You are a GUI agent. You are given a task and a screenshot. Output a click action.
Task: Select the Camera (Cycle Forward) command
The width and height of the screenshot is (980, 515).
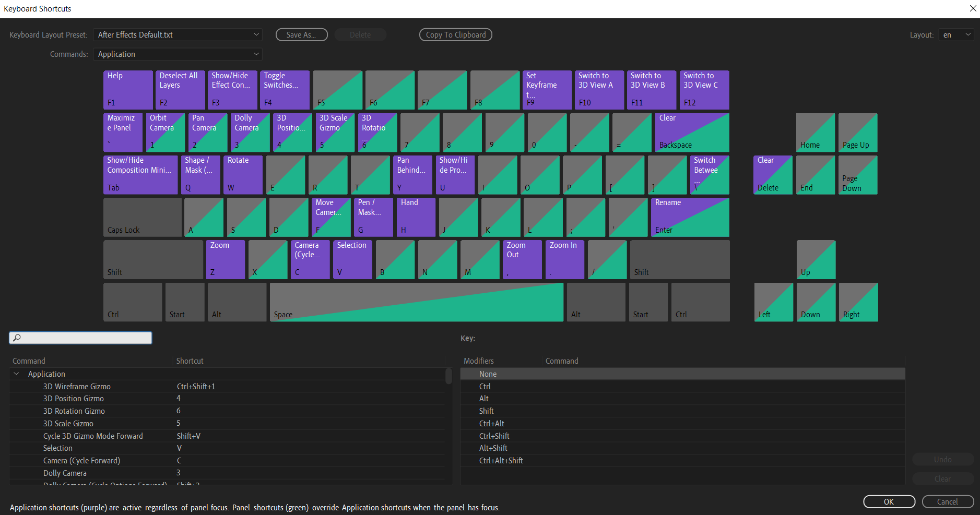point(227,461)
